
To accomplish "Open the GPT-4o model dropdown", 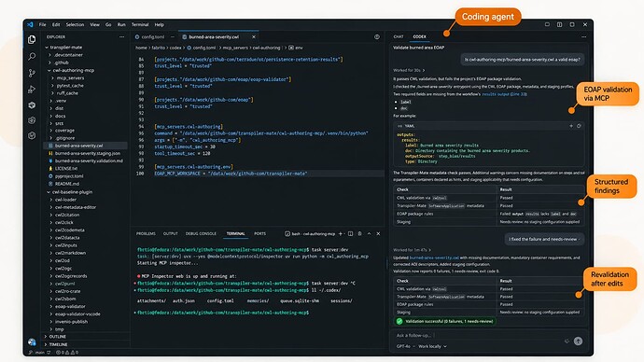I will click(x=406, y=346).
